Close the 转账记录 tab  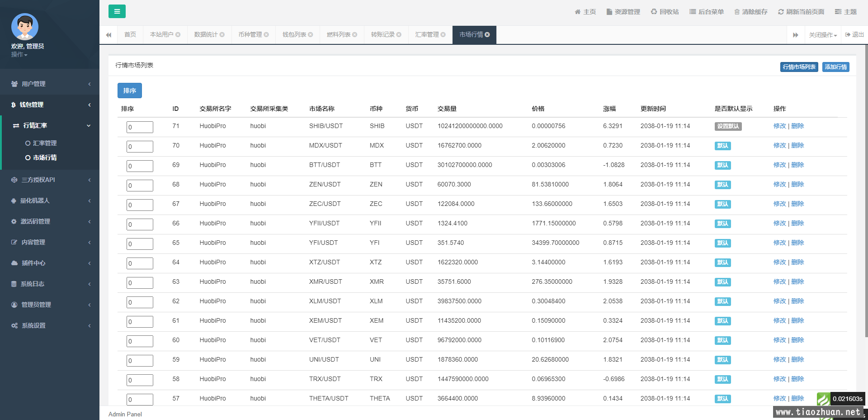(399, 34)
